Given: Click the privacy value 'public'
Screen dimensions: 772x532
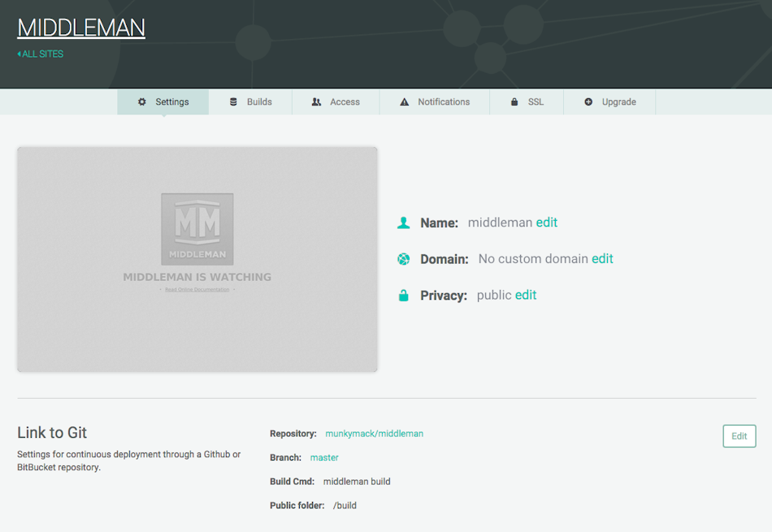Looking at the screenshot, I should click(494, 295).
